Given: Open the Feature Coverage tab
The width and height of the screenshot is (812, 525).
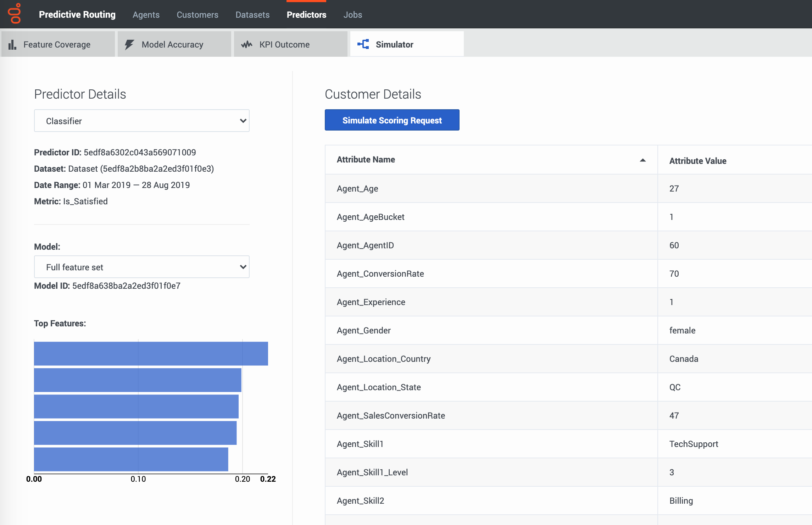Looking at the screenshot, I should click(x=58, y=44).
